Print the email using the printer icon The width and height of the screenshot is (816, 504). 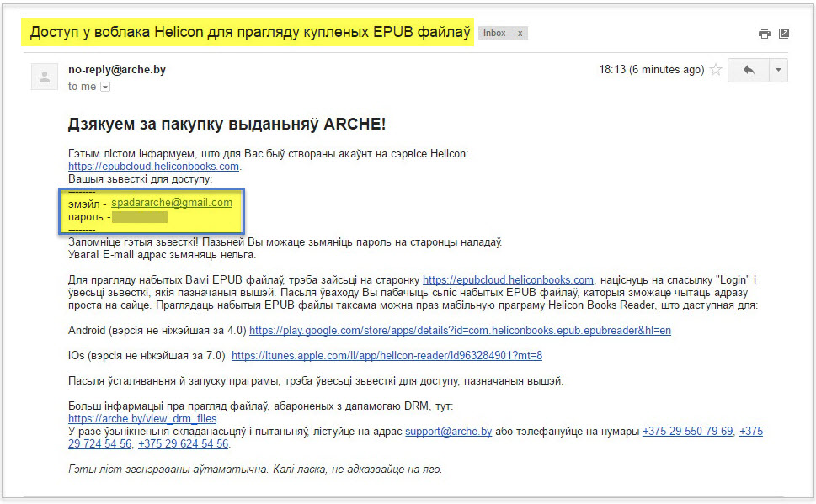pyautogui.click(x=764, y=34)
